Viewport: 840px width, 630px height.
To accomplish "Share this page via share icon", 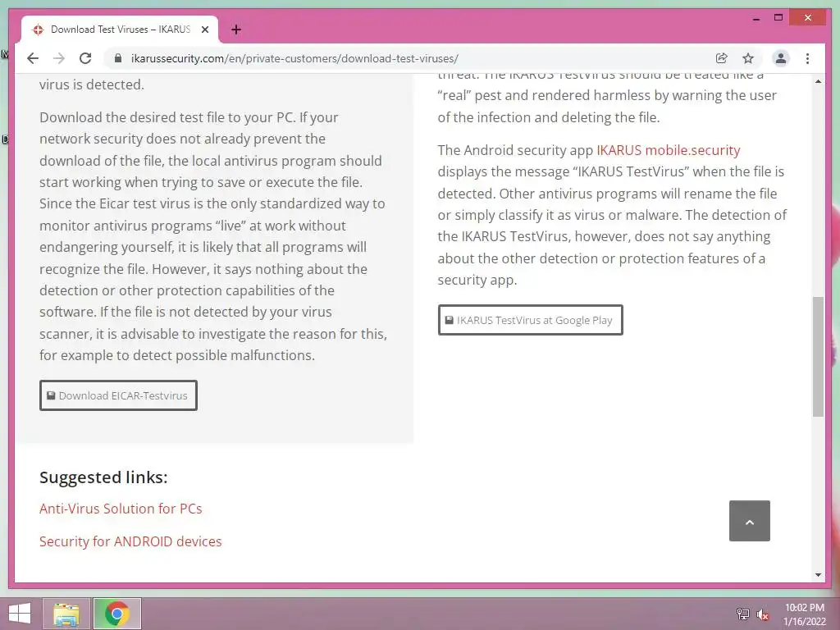I will pos(722,58).
